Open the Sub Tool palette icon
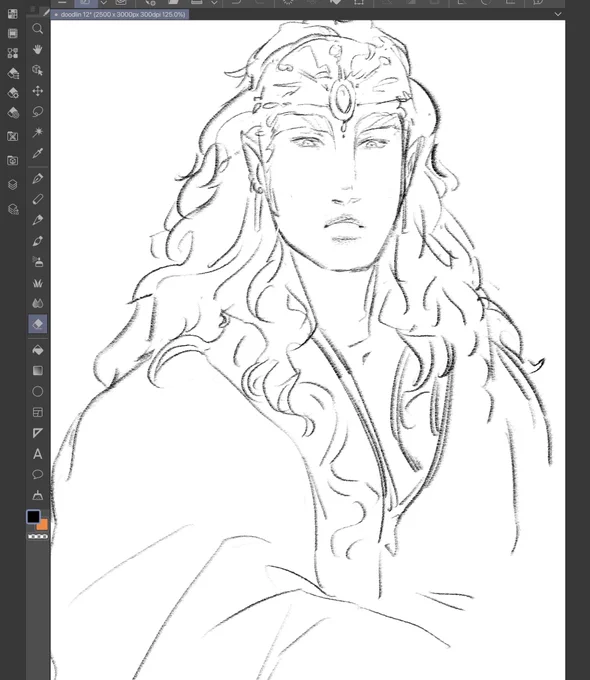 point(13,73)
